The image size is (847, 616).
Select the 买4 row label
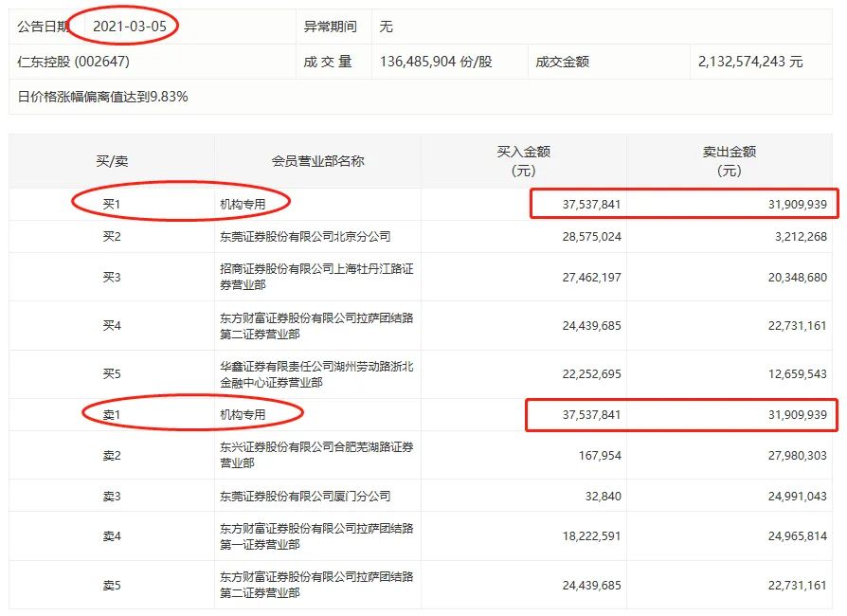click(x=112, y=326)
